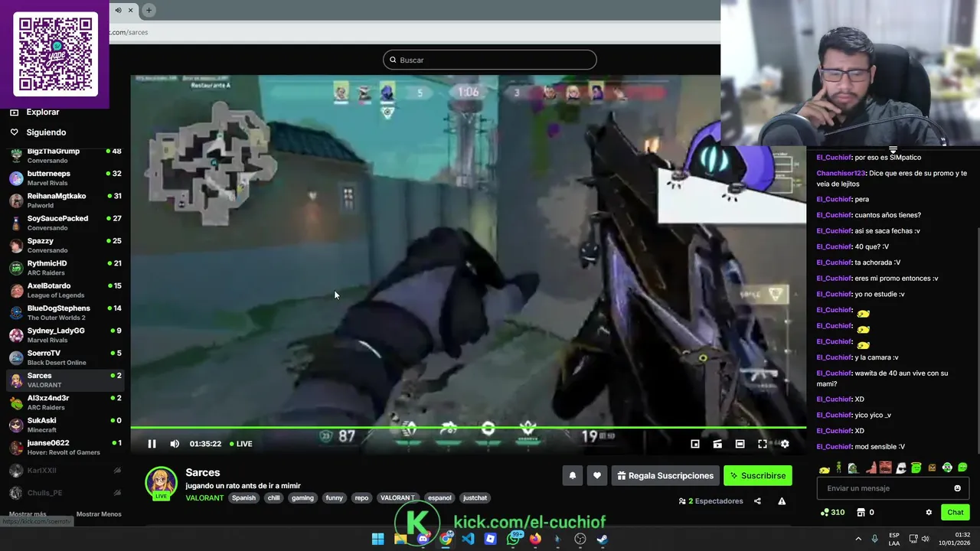This screenshot has width=980, height=551.
Task: Focus the Buscar search field
Action: [490, 60]
